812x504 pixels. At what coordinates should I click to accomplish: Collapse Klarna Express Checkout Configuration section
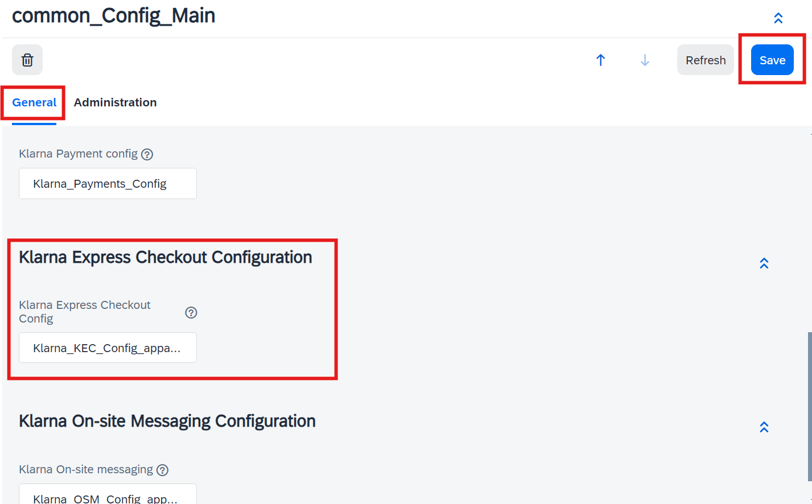coord(764,263)
